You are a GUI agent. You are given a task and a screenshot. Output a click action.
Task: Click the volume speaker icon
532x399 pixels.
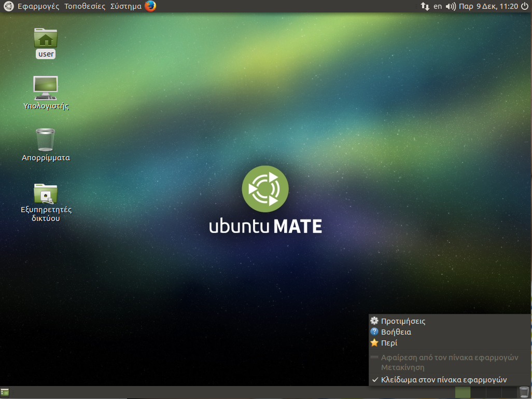pyautogui.click(x=451, y=6)
